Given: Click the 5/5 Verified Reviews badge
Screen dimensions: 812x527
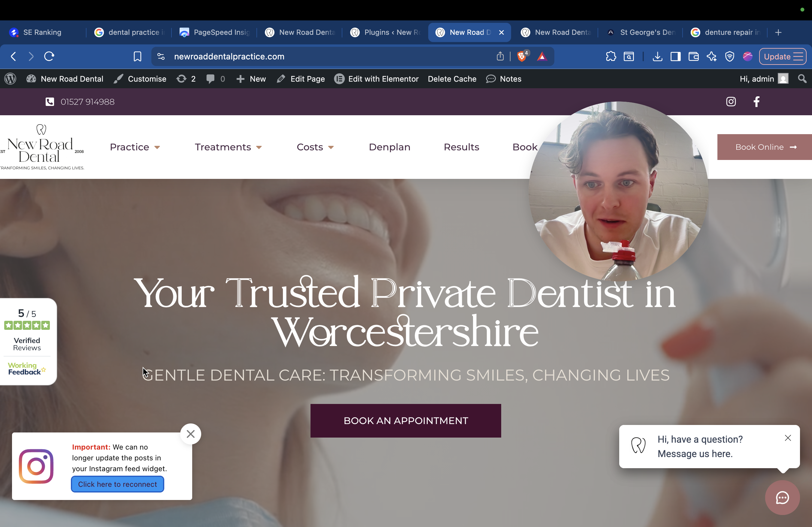Looking at the screenshot, I should coord(27,342).
